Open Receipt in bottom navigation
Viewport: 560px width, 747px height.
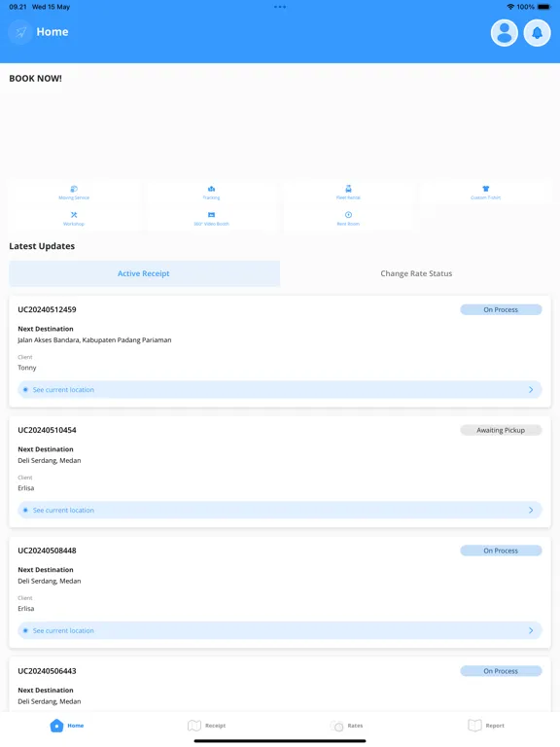[207, 726]
